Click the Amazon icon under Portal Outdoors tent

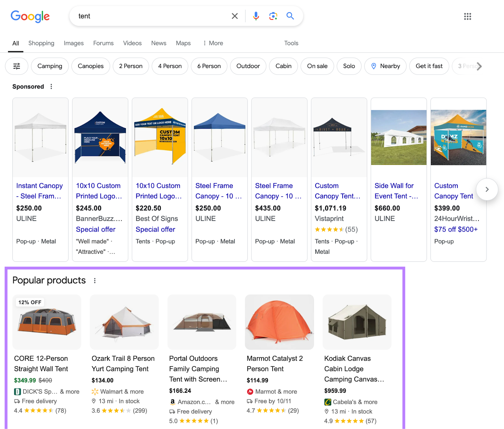172,402
